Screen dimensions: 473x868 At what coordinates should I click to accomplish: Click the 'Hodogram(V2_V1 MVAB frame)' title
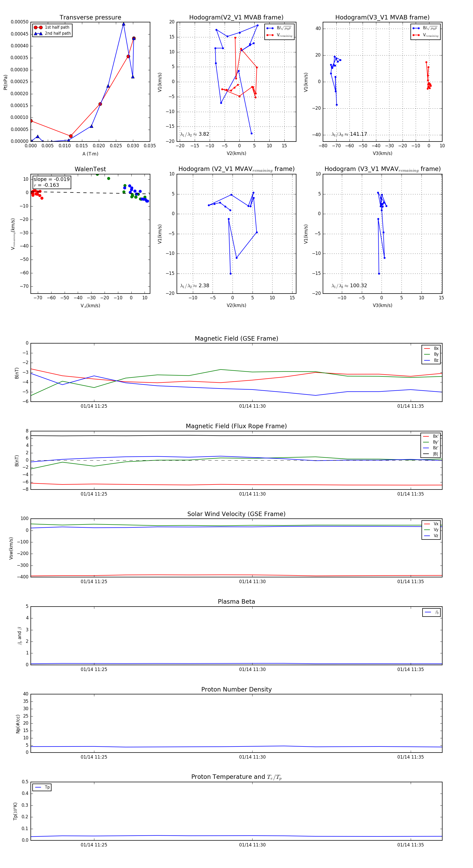(236, 18)
